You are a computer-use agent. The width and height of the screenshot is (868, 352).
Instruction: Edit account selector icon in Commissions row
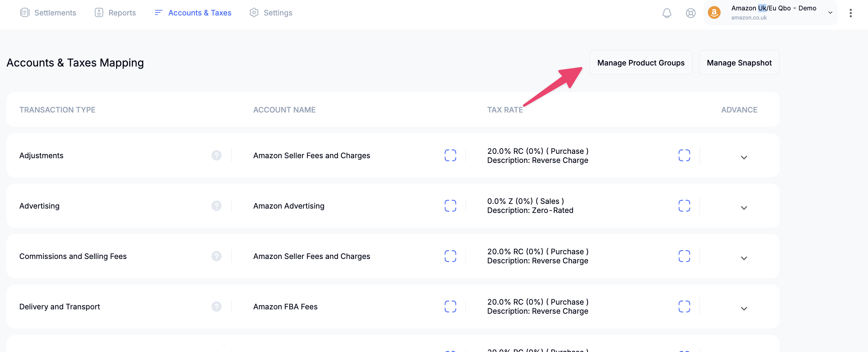(450, 256)
